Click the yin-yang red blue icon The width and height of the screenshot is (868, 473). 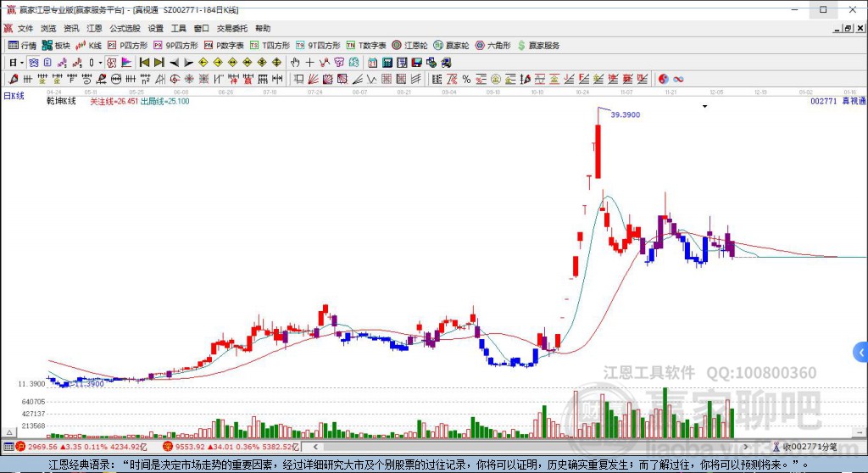tap(663, 79)
